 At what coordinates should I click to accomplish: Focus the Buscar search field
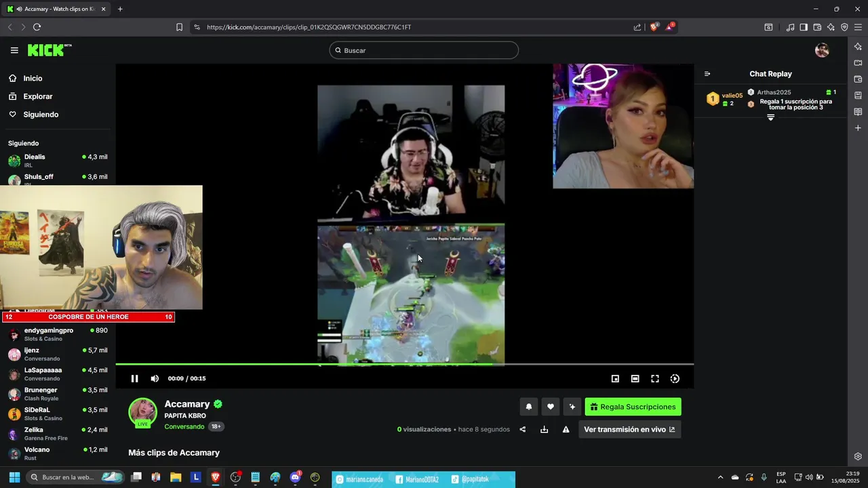click(424, 50)
